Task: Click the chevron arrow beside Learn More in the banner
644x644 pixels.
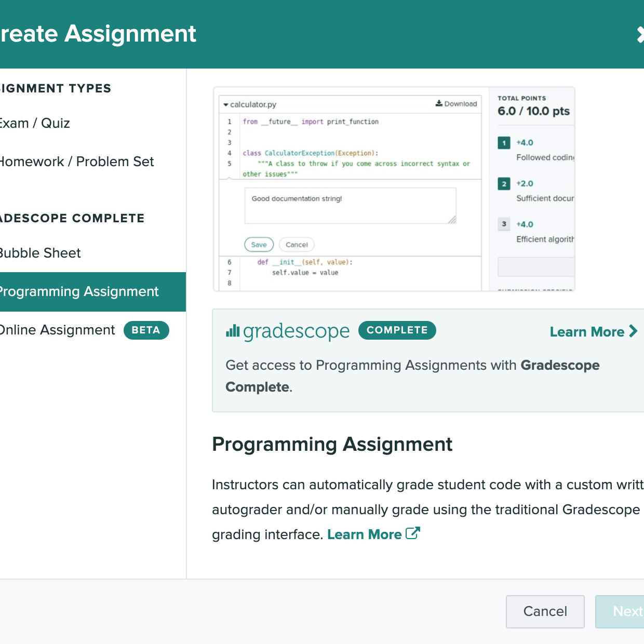Action: [x=633, y=331]
